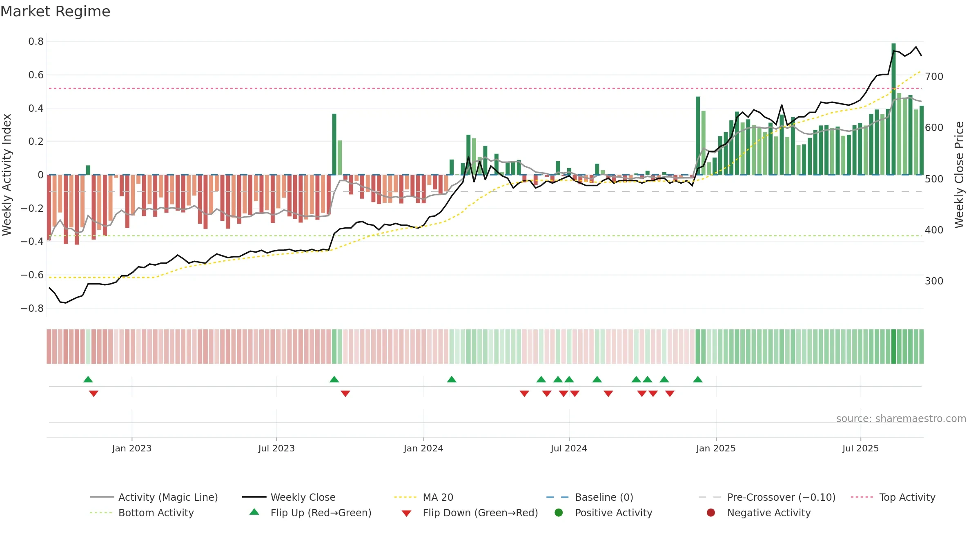The width and height of the screenshot is (980, 551).
Task: Click the Baseline (0) legend entry
Action: 590,497
